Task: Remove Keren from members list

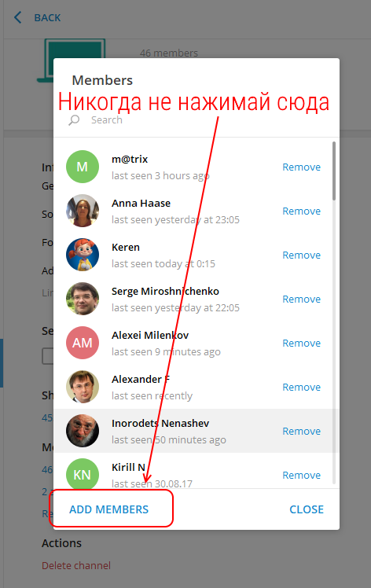Action: 302,255
